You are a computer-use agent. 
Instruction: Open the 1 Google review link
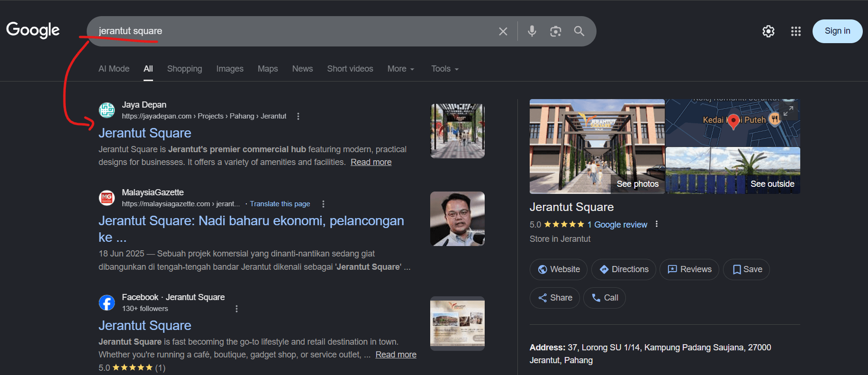617,225
